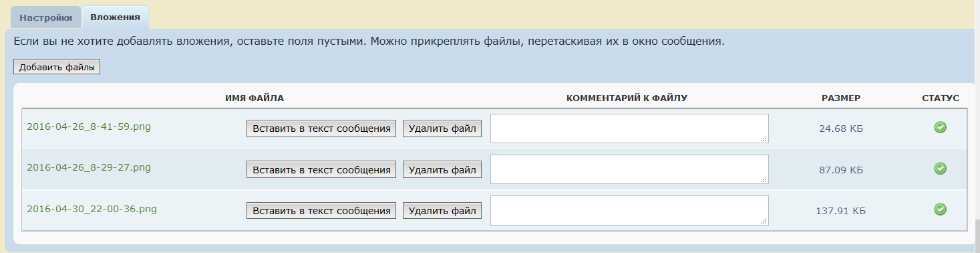Focus comment field for 2016-04-30_22-00-36.png
Image resolution: width=980 pixels, height=253 pixels.
click(x=629, y=210)
